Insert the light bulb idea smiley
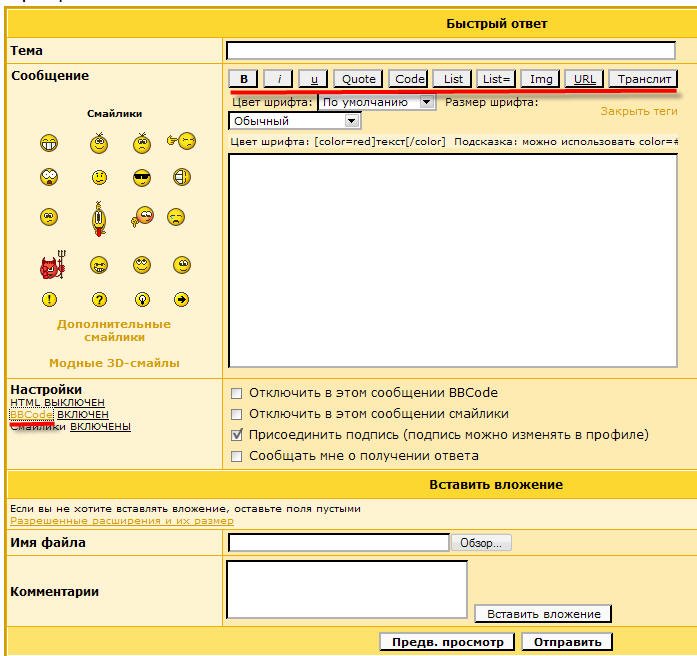Screen dimensions: 697x656 [x=142, y=300]
